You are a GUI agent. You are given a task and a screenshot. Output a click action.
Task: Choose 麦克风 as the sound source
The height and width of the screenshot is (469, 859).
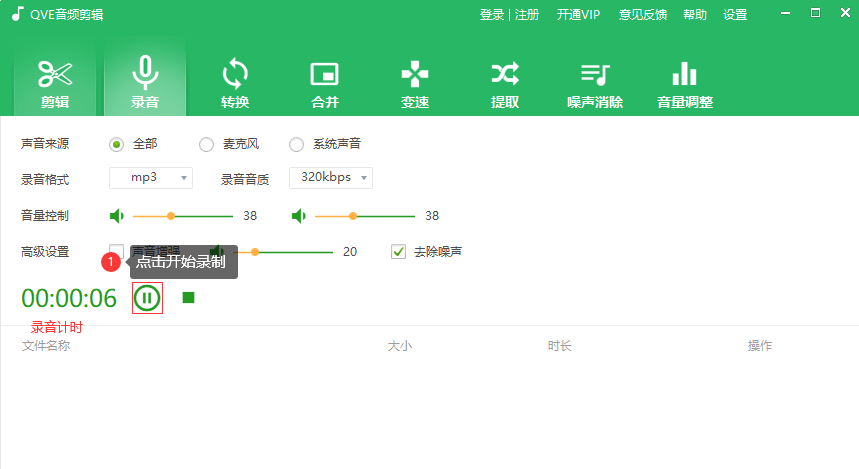click(207, 144)
